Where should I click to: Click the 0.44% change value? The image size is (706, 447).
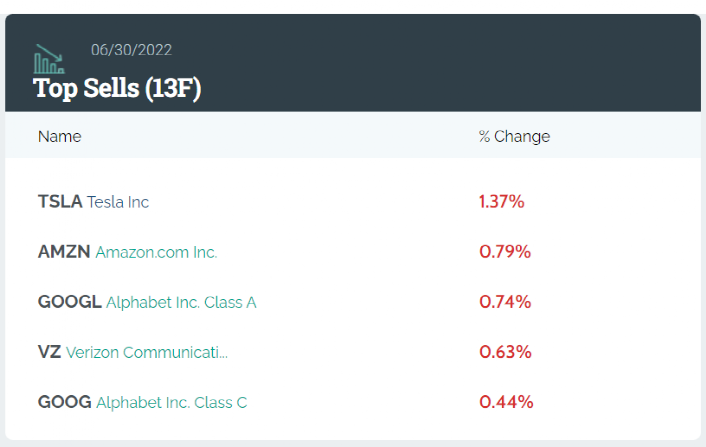click(506, 402)
